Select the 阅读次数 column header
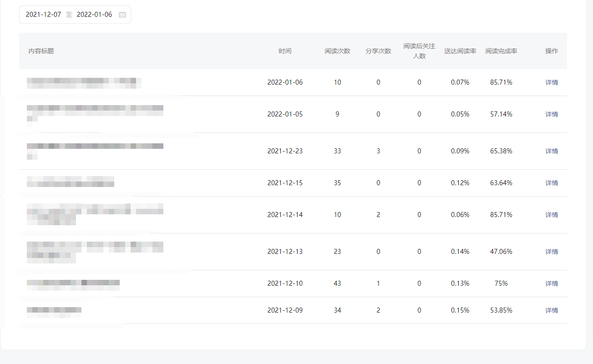 coord(337,51)
